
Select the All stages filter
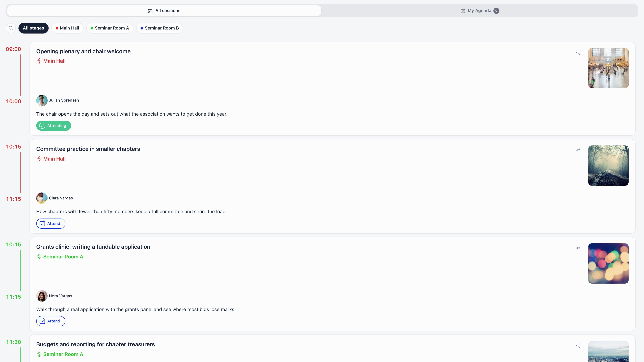(34, 28)
